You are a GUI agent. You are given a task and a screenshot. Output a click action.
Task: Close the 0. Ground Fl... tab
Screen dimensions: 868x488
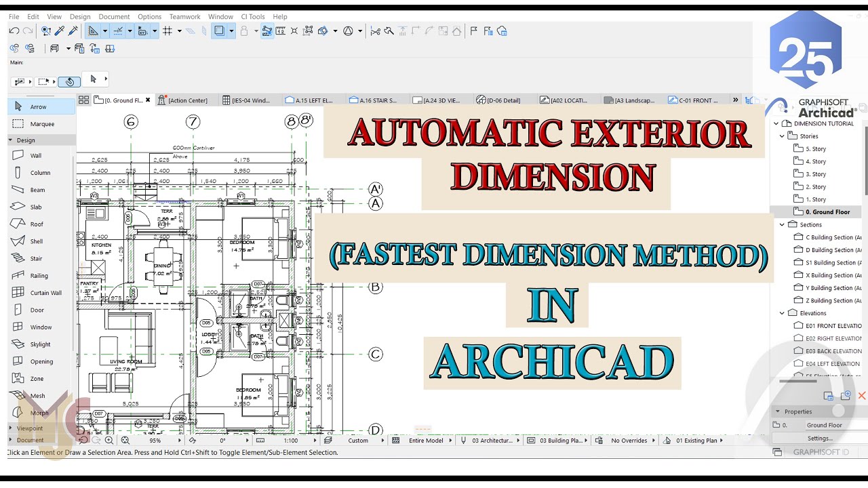[x=148, y=100]
